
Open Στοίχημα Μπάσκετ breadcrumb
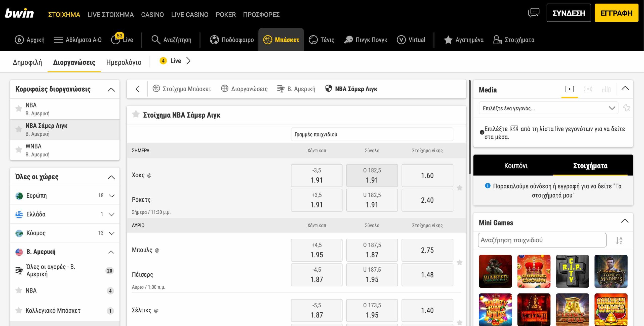pyautogui.click(x=182, y=89)
